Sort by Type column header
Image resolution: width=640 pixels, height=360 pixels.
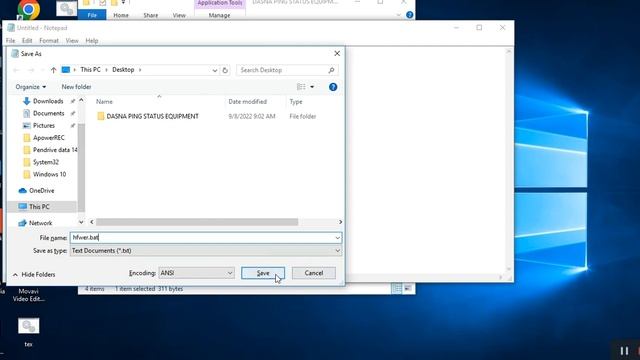click(x=296, y=102)
